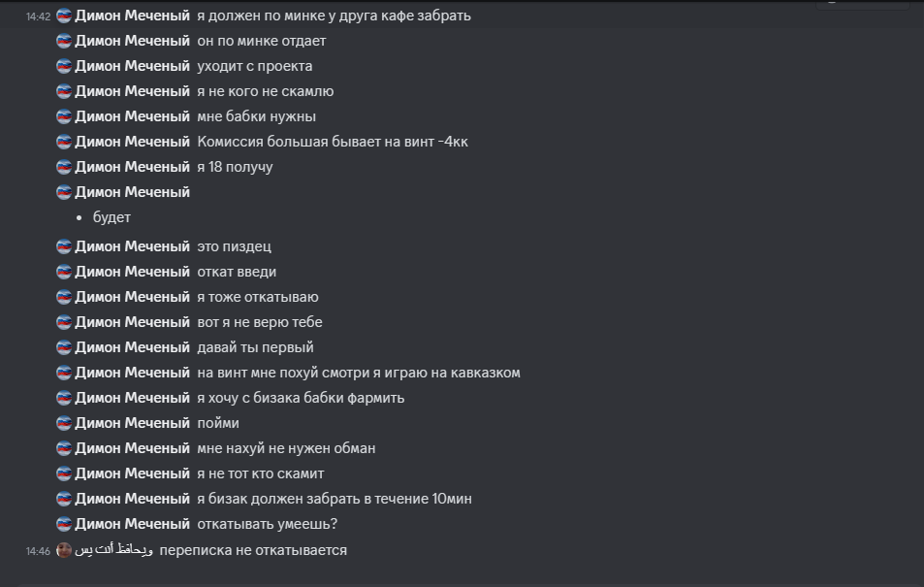Select message "откатывать умеешь?"
924x587 pixels.
pyautogui.click(x=267, y=524)
